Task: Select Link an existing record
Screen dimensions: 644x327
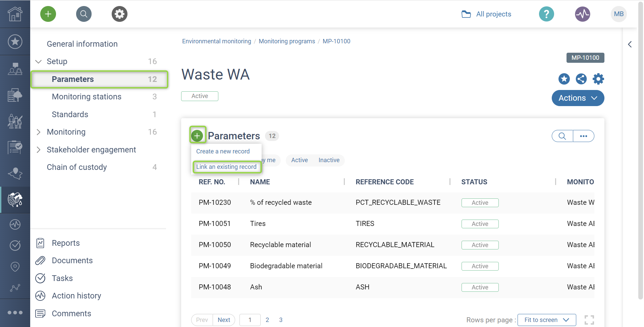Action: tap(226, 167)
